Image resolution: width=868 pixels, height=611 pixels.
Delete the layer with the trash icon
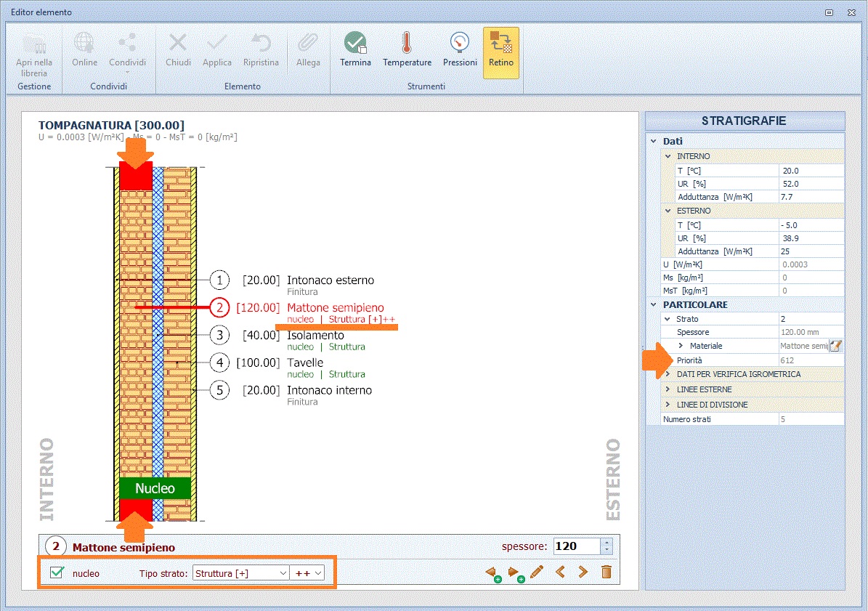pyautogui.click(x=606, y=572)
